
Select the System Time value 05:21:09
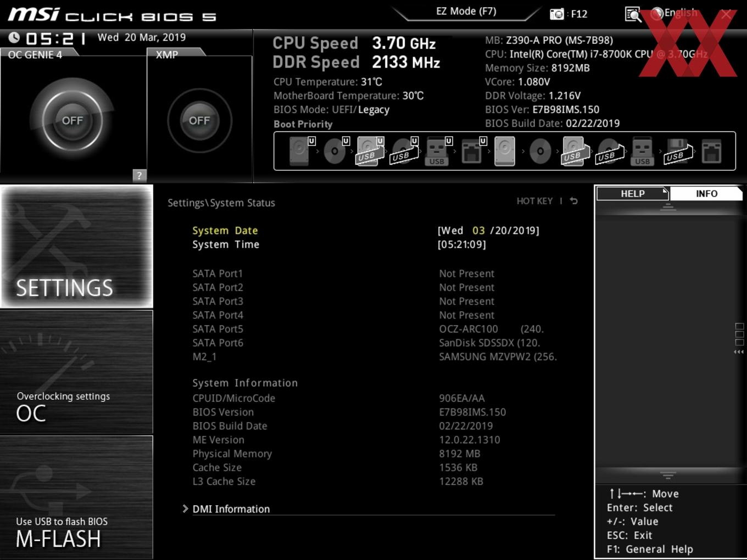tap(461, 244)
